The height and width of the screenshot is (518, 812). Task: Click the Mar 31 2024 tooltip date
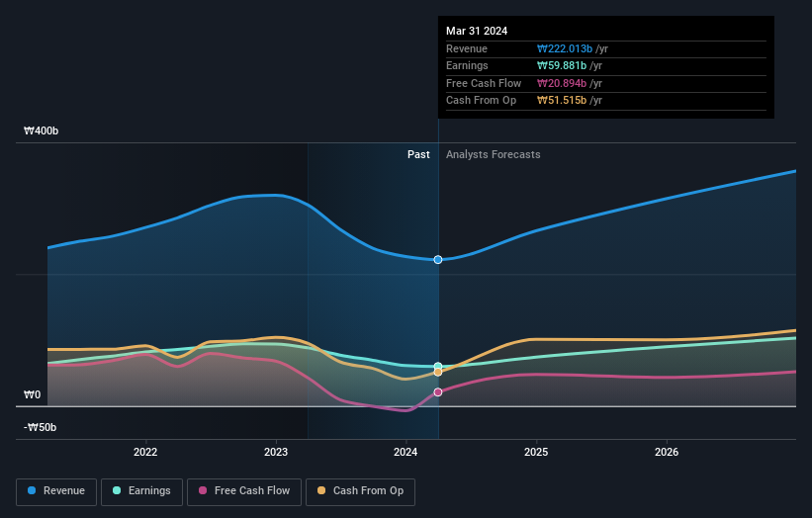(x=477, y=31)
